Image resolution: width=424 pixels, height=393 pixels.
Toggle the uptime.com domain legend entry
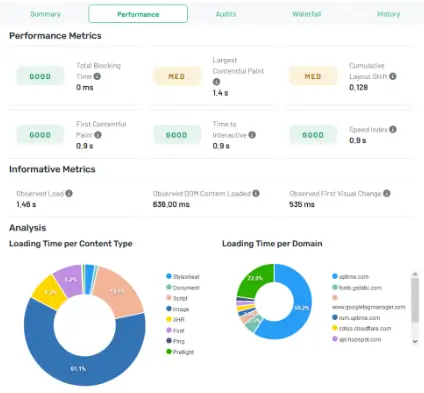click(x=350, y=277)
